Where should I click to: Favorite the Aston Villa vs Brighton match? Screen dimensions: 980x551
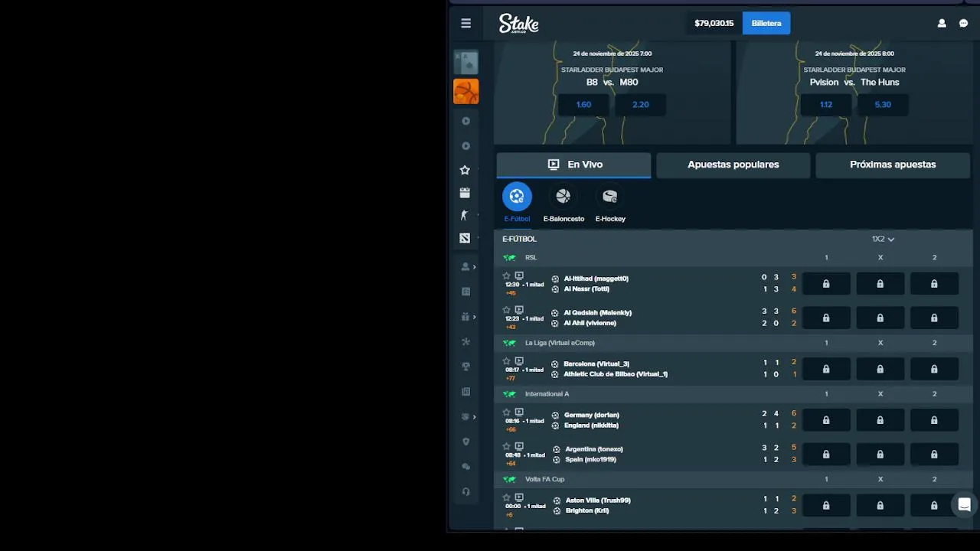[x=506, y=497]
